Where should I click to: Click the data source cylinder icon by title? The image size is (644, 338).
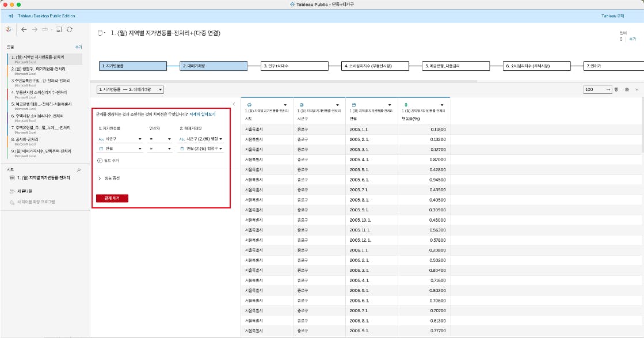coord(100,33)
